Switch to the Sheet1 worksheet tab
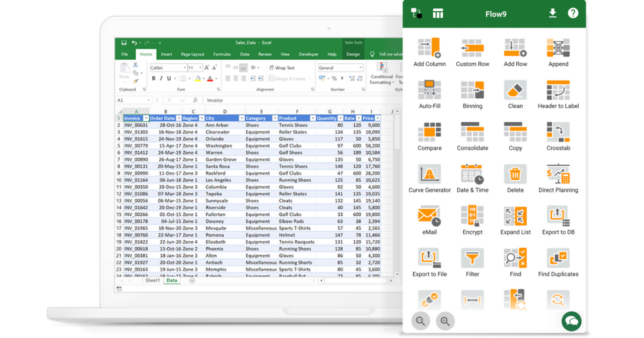644x338 pixels. (x=152, y=280)
